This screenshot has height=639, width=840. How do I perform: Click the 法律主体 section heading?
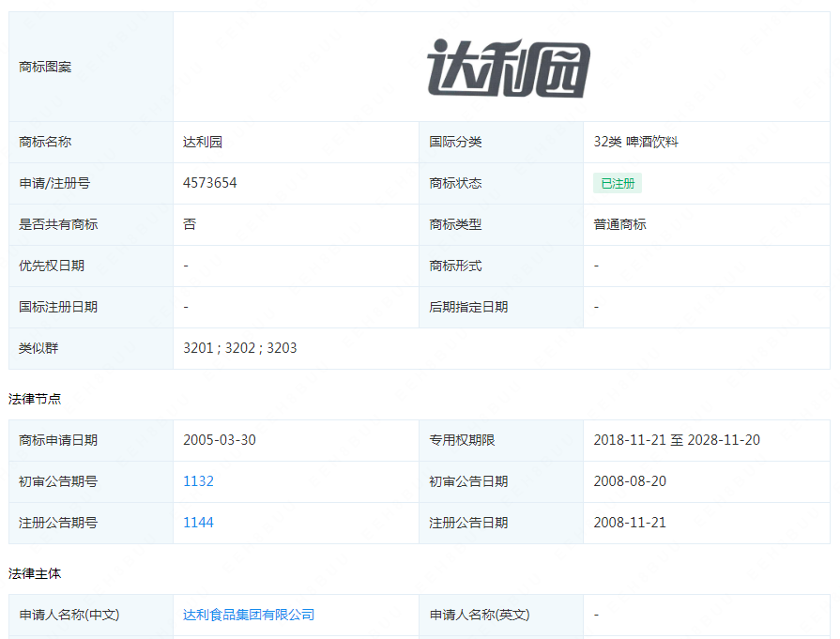[35, 573]
